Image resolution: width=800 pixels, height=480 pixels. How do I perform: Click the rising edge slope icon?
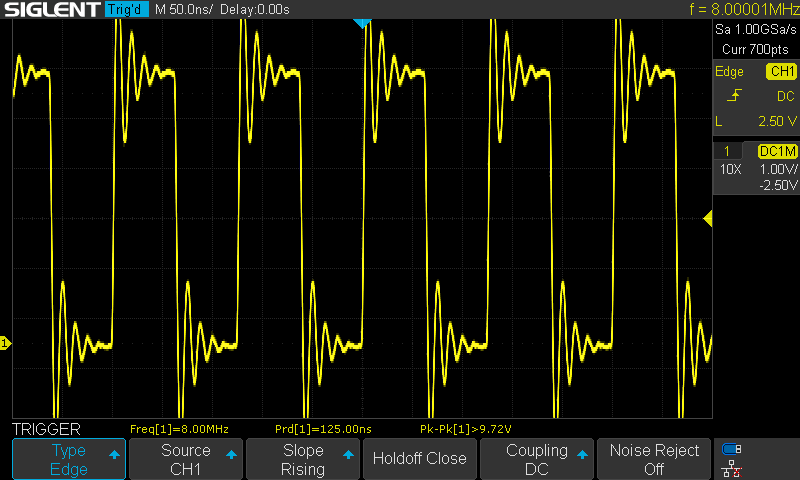pyautogui.click(x=734, y=95)
